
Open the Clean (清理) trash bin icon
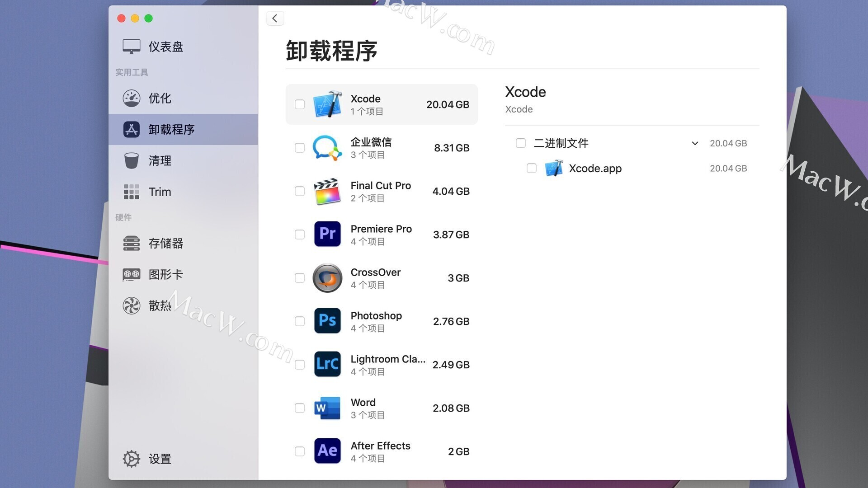[131, 160]
